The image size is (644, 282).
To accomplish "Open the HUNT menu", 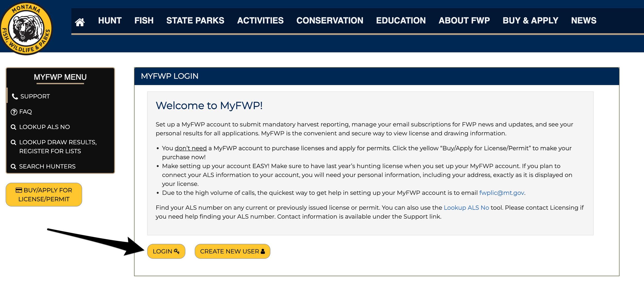I will (x=110, y=21).
